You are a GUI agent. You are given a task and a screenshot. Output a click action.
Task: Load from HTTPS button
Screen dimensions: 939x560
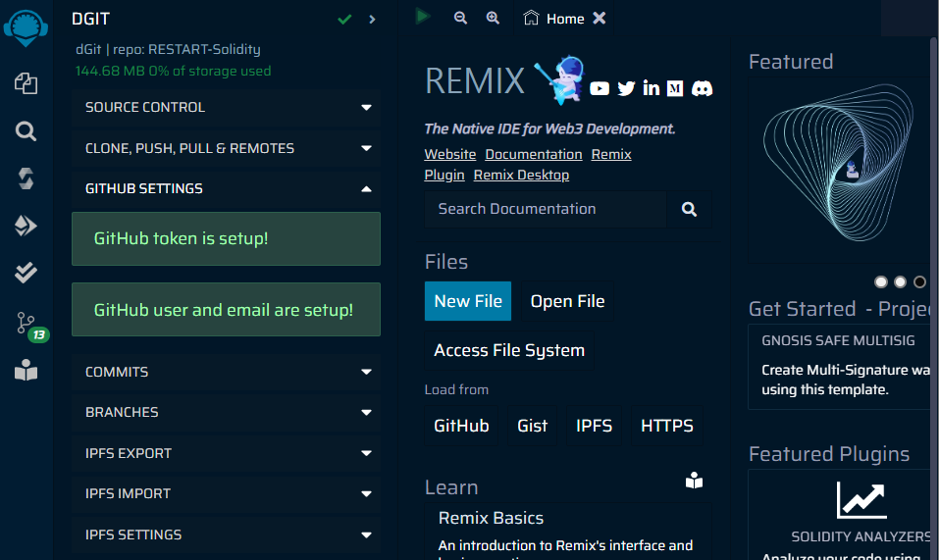coord(666,426)
